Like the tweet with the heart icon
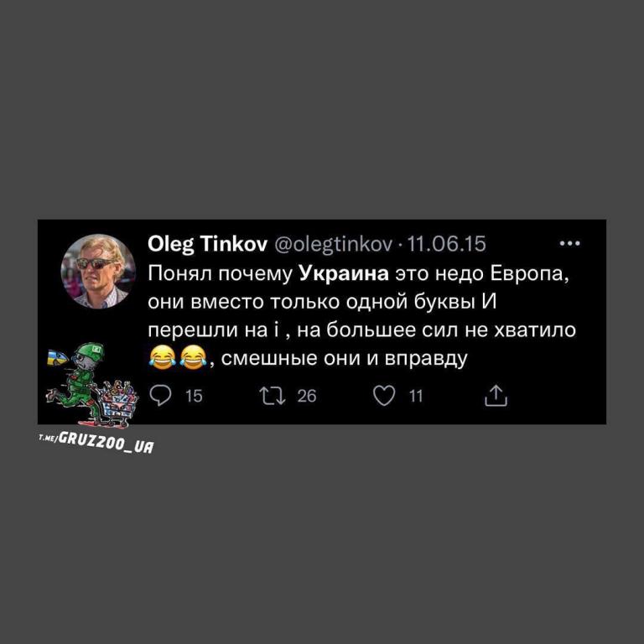644x644 pixels. [x=384, y=395]
